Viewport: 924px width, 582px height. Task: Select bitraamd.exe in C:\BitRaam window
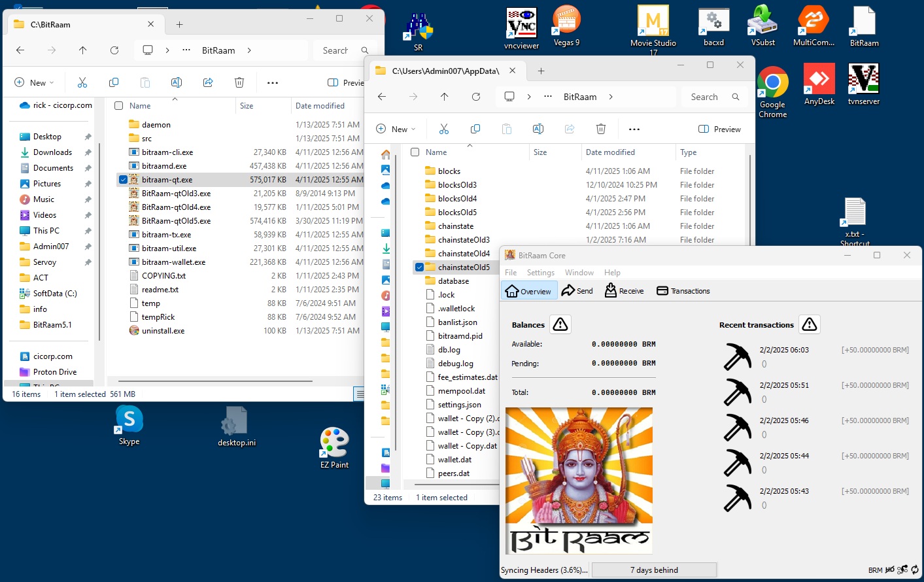tap(164, 165)
